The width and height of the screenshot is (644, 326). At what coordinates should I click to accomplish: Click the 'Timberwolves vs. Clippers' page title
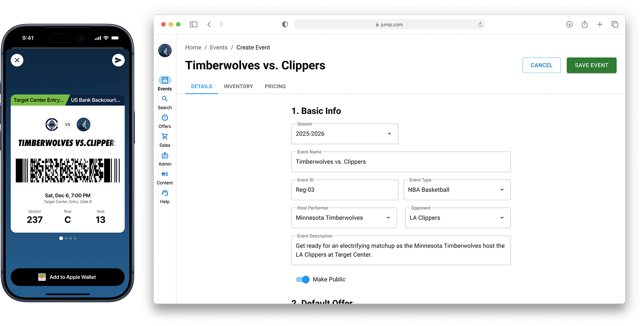(x=255, y=65)
